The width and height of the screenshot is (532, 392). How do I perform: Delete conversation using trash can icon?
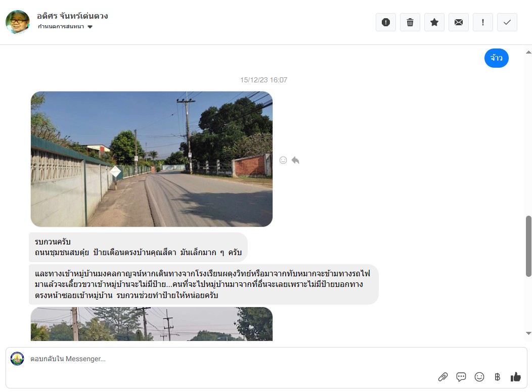click(x=410, y=22)
